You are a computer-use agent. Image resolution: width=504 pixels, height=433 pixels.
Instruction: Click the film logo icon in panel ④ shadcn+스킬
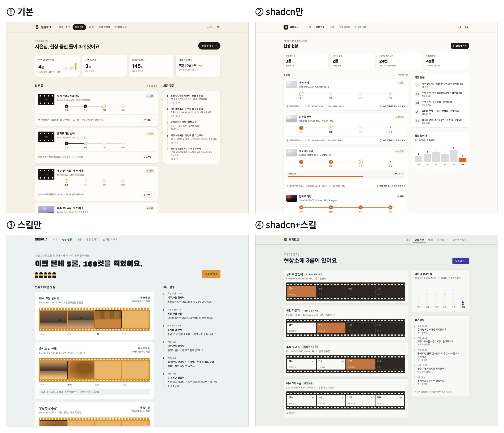[x=285, y=240]
